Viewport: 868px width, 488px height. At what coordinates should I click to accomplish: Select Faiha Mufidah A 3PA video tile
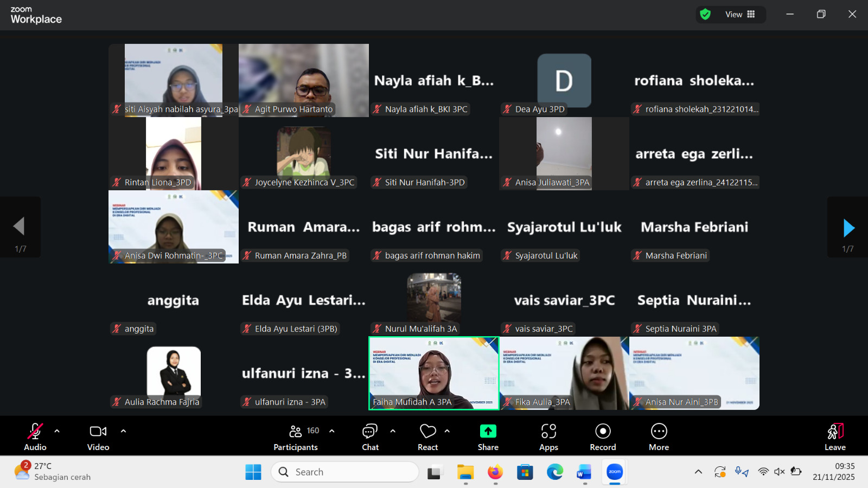click(433, 373)
